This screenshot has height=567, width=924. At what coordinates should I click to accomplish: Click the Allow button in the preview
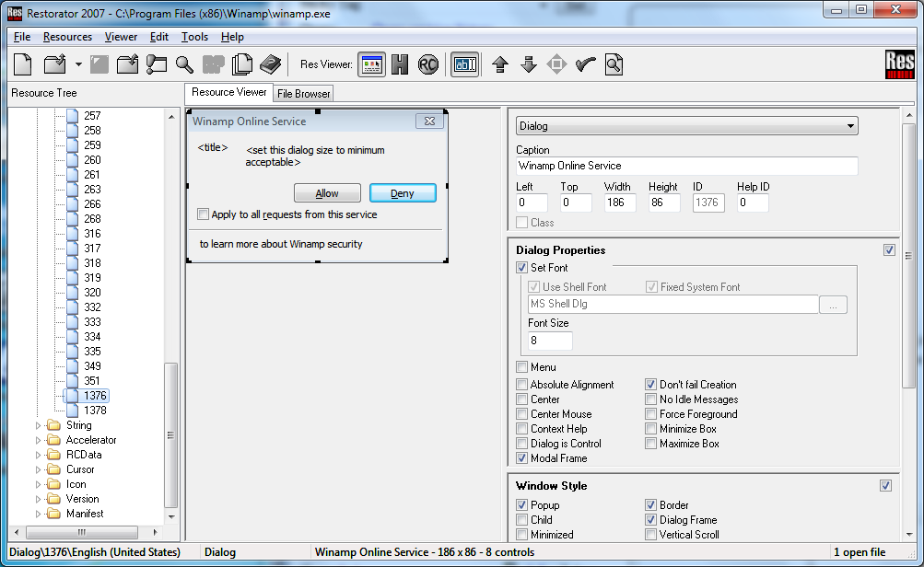pyautogui.click(x=327, y=193)
